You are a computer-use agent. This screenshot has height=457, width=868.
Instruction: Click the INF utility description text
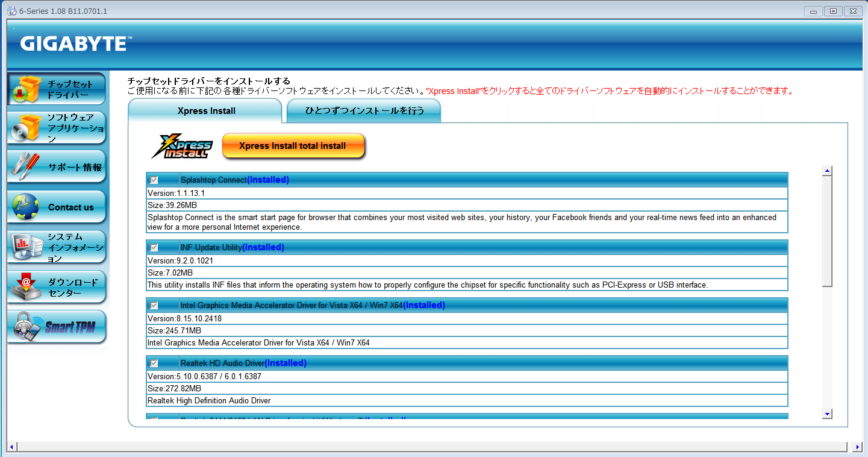[x=428, y=285]
